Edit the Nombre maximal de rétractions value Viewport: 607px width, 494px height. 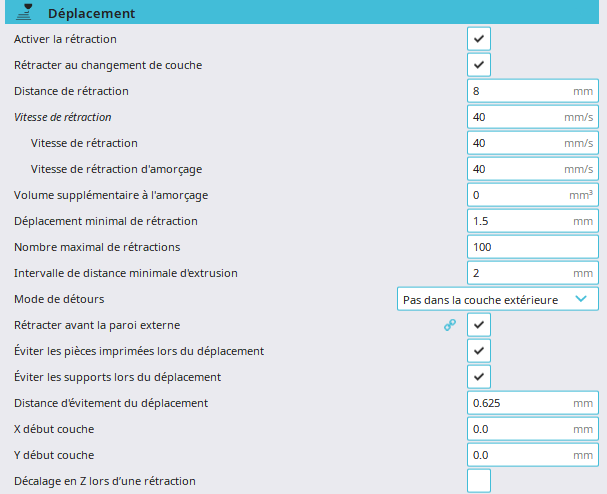(x=533, y=247)
